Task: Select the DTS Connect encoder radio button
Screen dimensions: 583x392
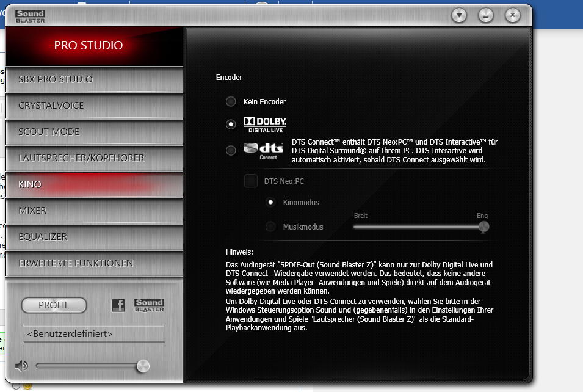Action: point(231,151)
